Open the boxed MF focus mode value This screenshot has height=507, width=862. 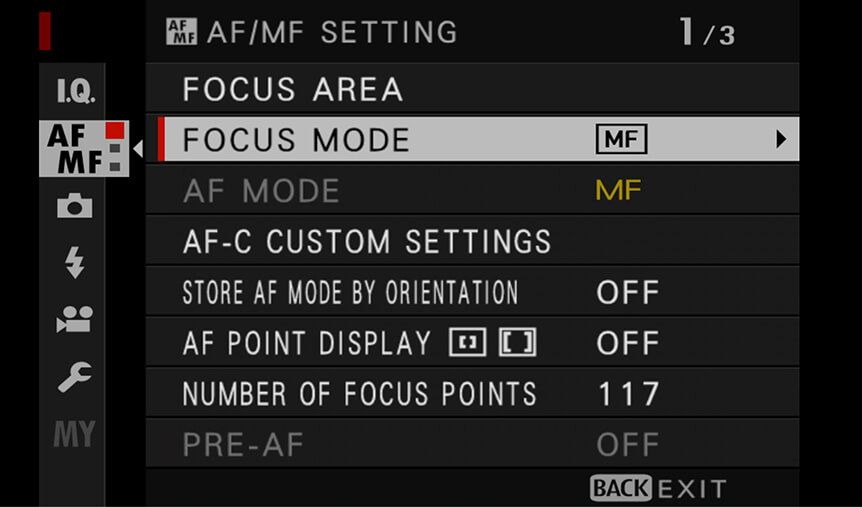coord(621,139)
